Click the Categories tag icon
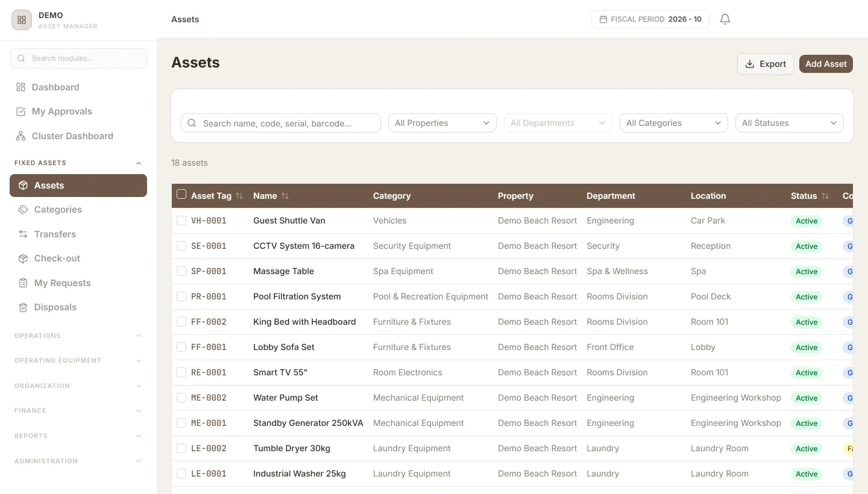Screen dimensions: 868x494 24,210
